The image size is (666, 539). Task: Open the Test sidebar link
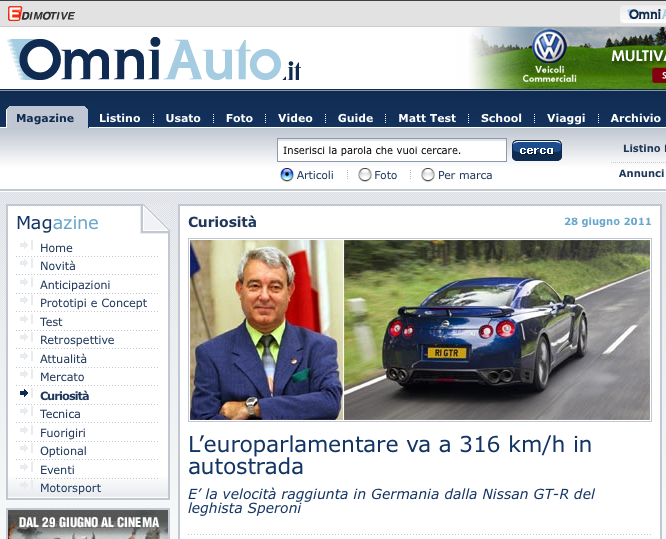[x=51, y=322]
